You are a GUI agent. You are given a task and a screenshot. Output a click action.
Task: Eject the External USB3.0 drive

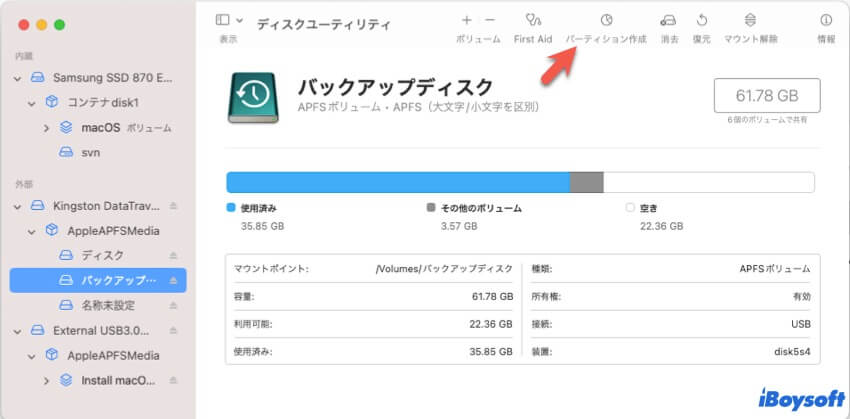click(173, 330)
